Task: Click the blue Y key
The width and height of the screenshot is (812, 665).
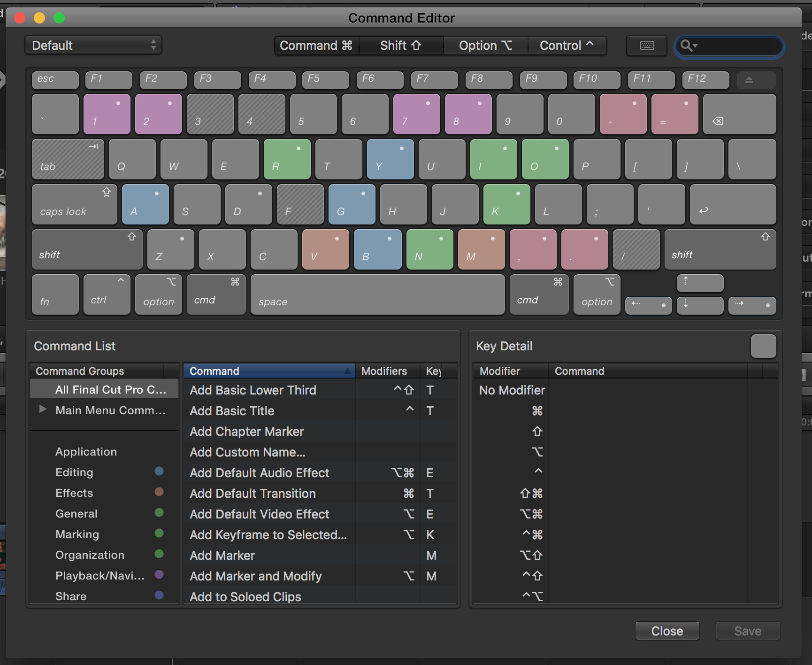Action: click(390, 159)
